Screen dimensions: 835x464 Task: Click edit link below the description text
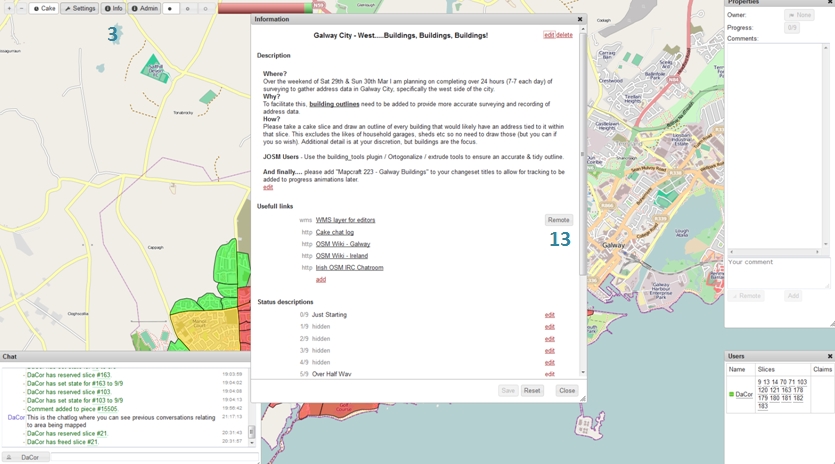click(x=268, y=188)
